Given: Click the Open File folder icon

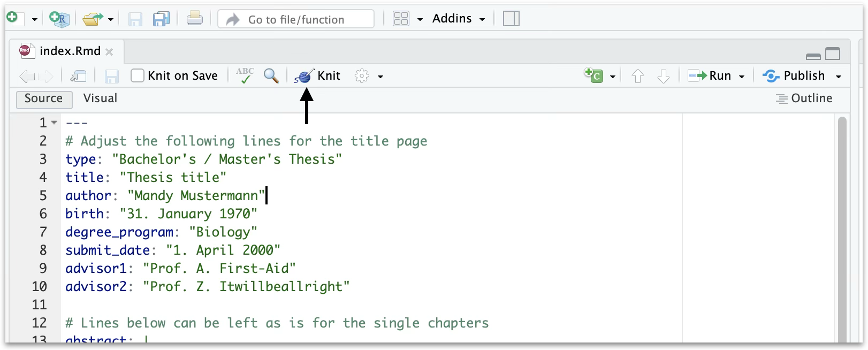Looking at the screenshot, I should point(93,19).
